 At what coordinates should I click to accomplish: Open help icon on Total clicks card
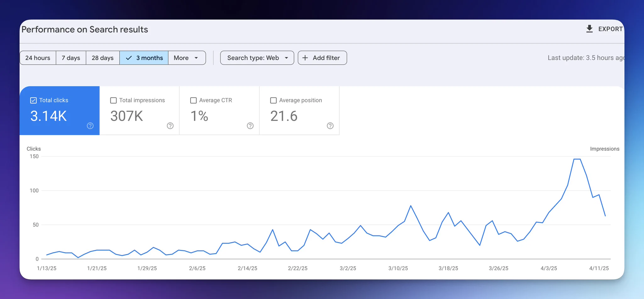pos(90,126)
